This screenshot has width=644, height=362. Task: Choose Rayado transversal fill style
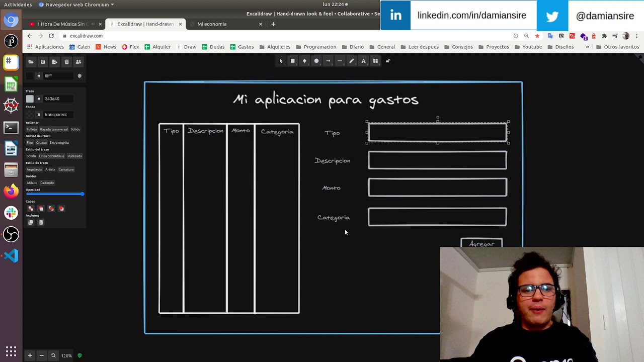pos(54,129)
